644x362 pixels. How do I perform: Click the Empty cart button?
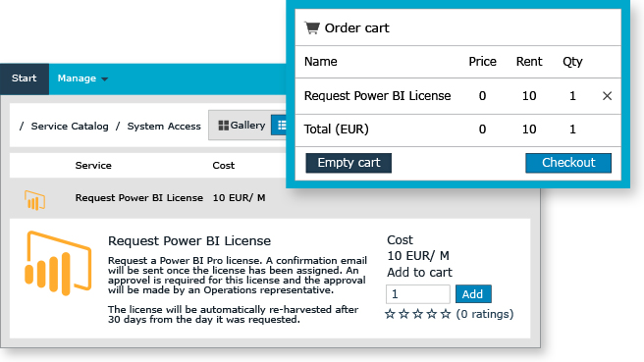349,163
